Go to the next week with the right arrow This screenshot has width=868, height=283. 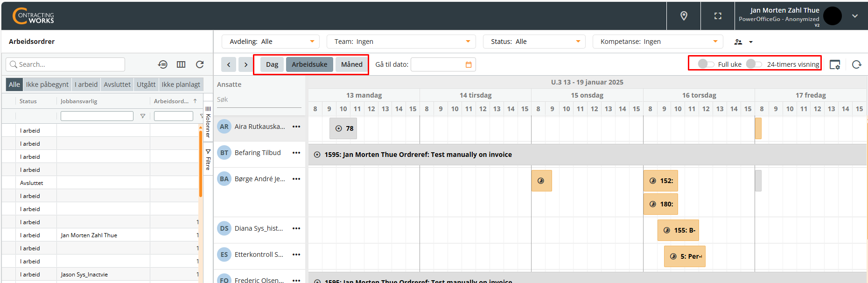click(x=246, y=64)
